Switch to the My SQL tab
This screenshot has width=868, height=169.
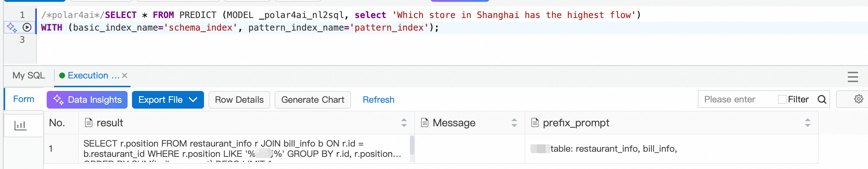tap(29, 75)
